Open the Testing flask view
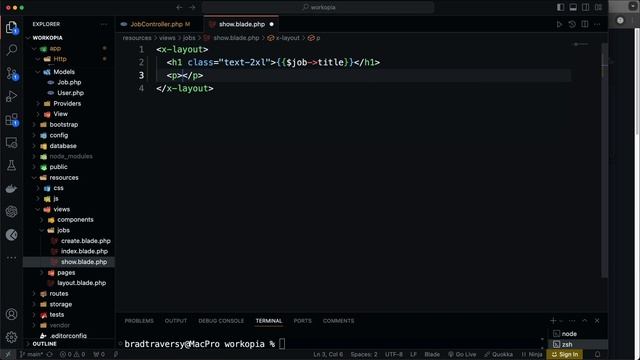Screen dimensions: 640x360 tap(11, 165)
